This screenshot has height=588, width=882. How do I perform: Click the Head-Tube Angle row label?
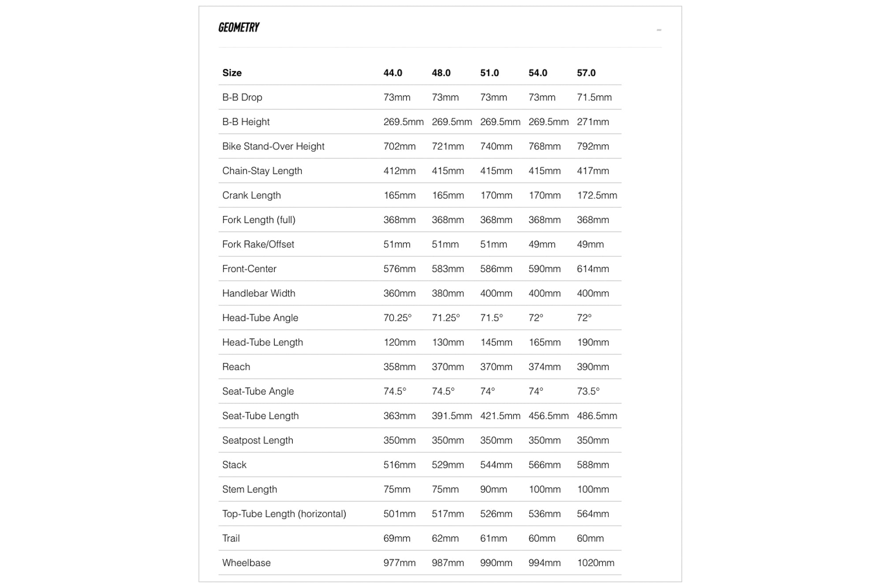point(260,318)
